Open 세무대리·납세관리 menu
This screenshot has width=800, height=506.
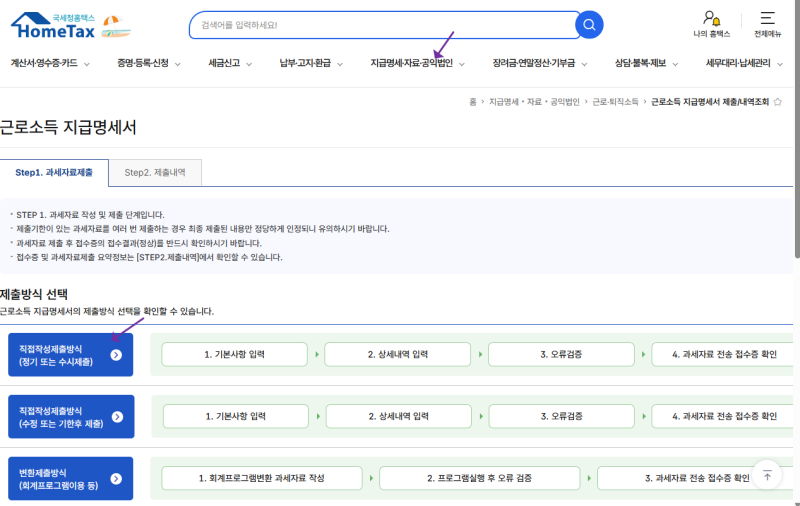tap(738, 63)
